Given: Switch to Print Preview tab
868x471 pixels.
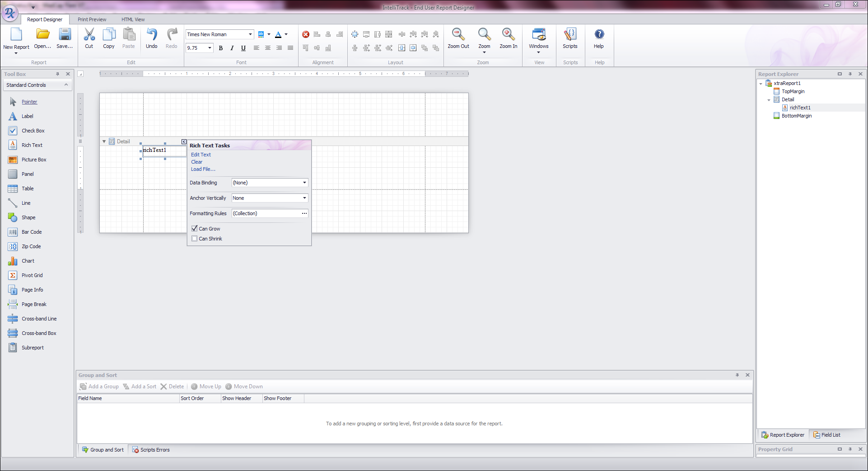Looking at the screenshot, I should click(x=92, y=19).
